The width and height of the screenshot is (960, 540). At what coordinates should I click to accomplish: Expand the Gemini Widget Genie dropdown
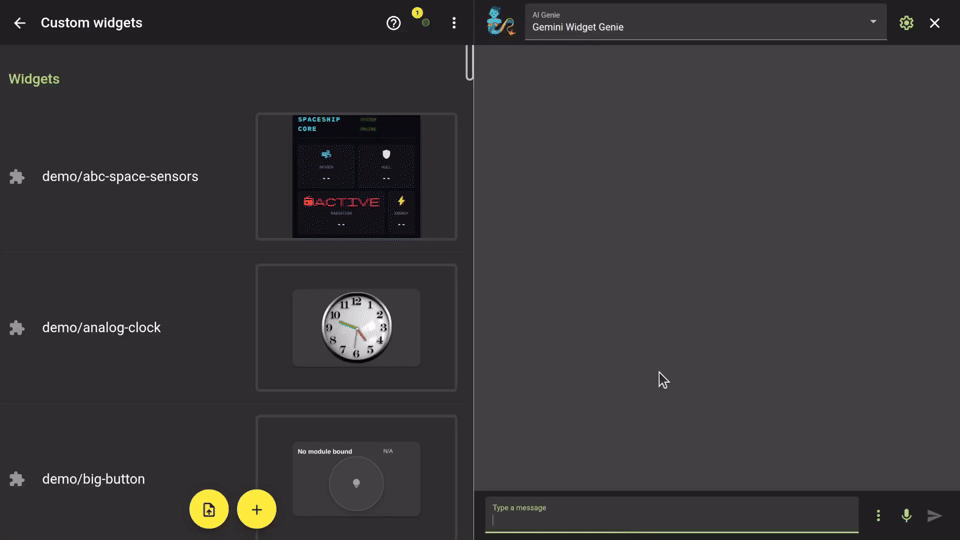873,22
